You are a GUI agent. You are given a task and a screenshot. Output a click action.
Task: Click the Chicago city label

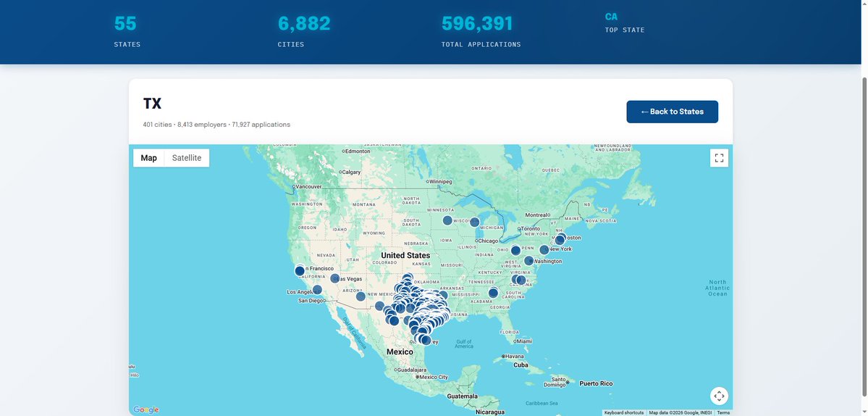point(488,241)
